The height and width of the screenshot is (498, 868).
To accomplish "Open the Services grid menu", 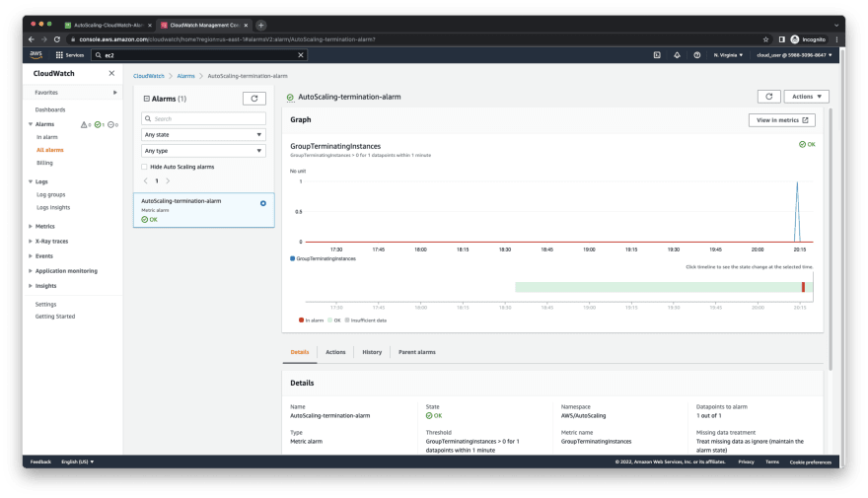I will [x=70, y=55].
